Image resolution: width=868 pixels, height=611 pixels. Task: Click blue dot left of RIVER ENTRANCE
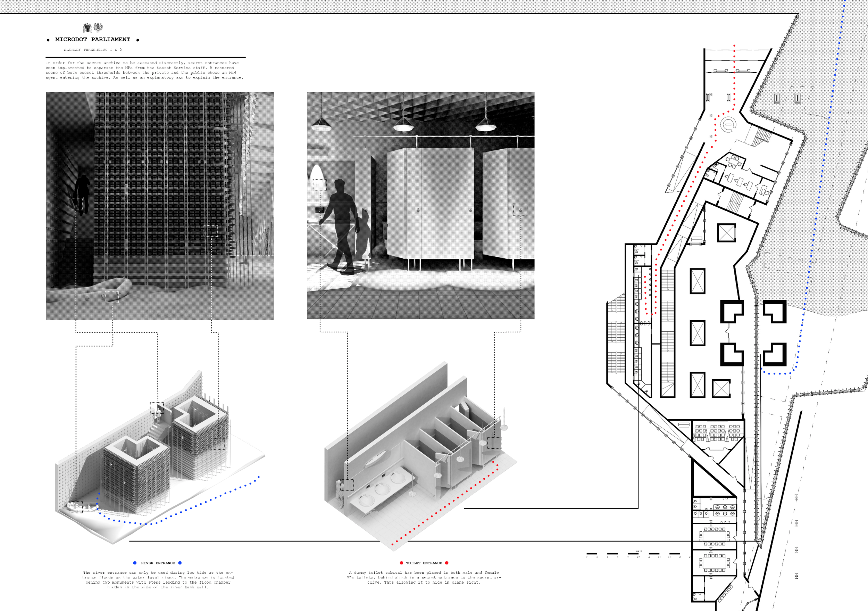pos(135,563)
